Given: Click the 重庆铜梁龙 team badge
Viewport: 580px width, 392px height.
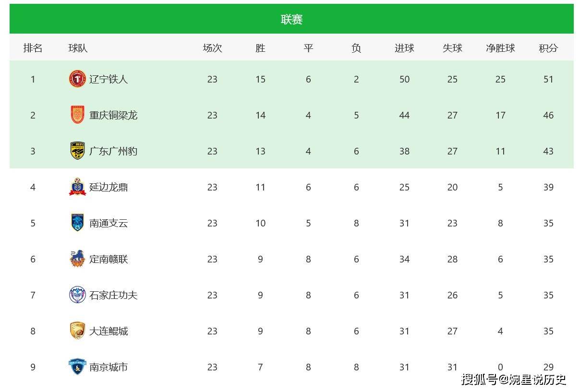Looking at the screenshot, I should pyautogui.click(x=77, y=115).
